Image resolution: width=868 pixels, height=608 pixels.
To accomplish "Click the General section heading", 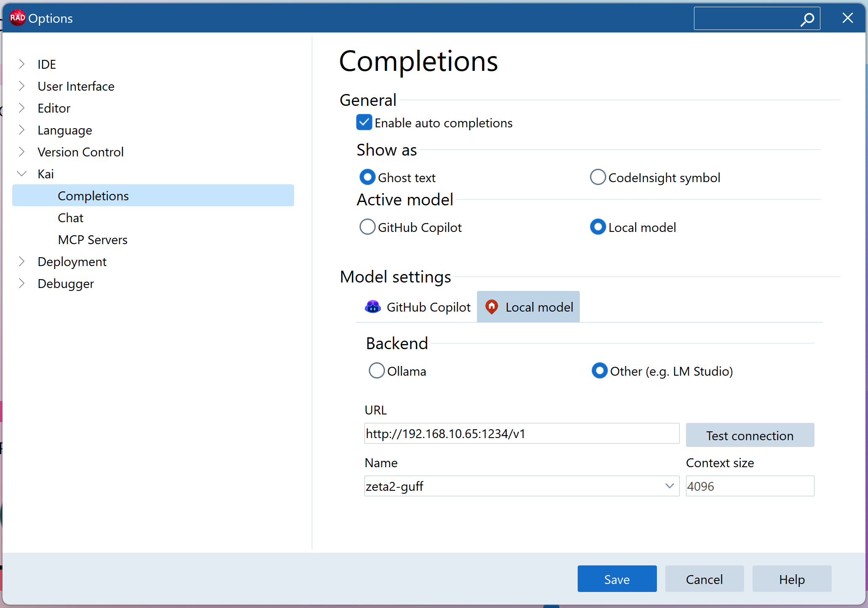I will [368, 100].
